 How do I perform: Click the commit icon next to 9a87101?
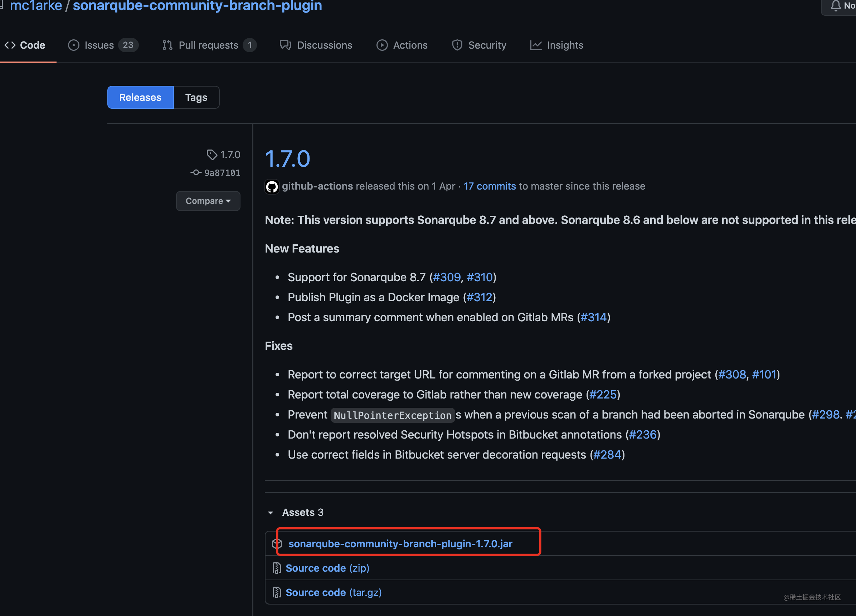(196, 172)
